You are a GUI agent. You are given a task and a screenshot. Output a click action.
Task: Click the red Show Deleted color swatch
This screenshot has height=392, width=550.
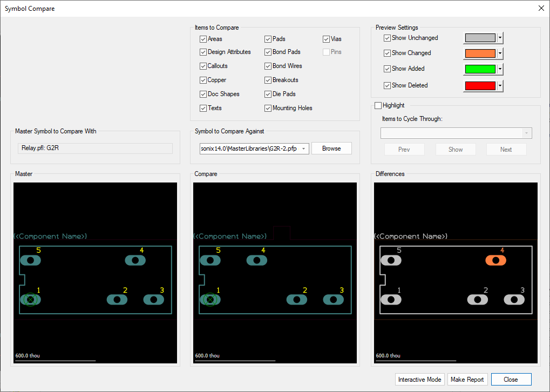click(479, 86)
